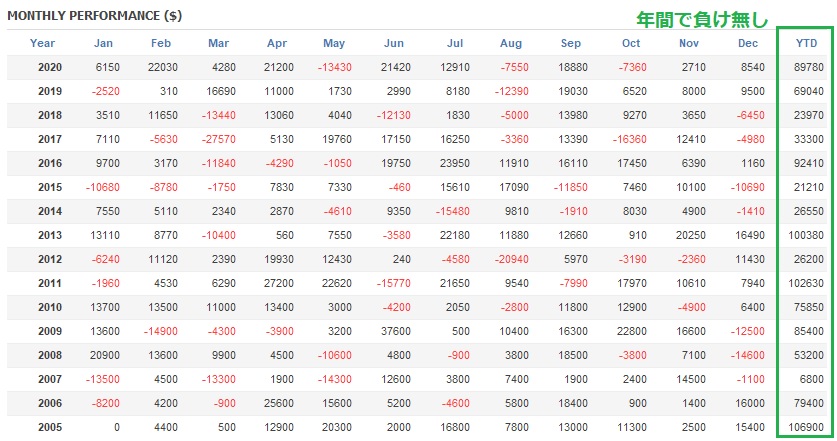Select the 2020 row year label
837x441 pixels.
[x=49, y=67]
